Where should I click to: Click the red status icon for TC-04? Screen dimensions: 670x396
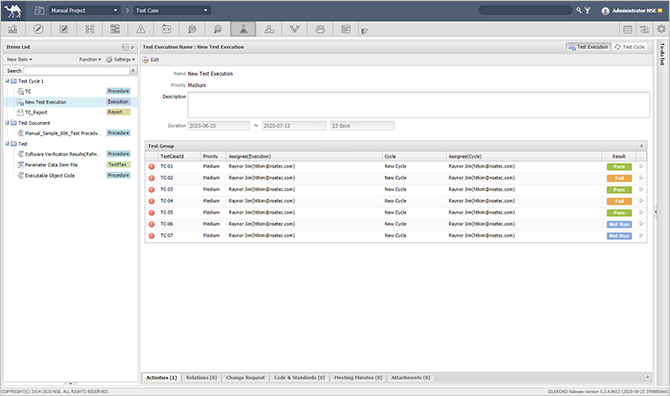[151, 201]
